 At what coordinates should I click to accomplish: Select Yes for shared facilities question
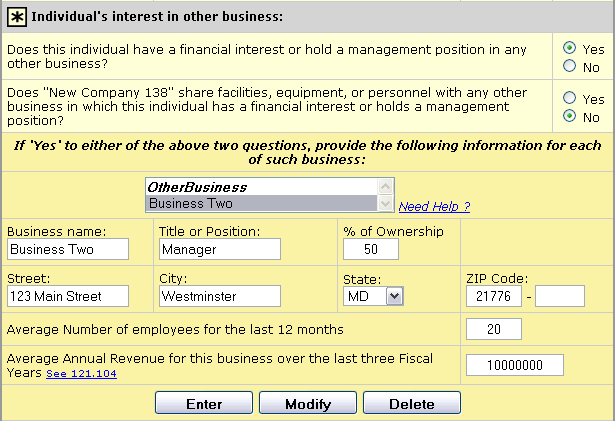click(x=569, y=98)
